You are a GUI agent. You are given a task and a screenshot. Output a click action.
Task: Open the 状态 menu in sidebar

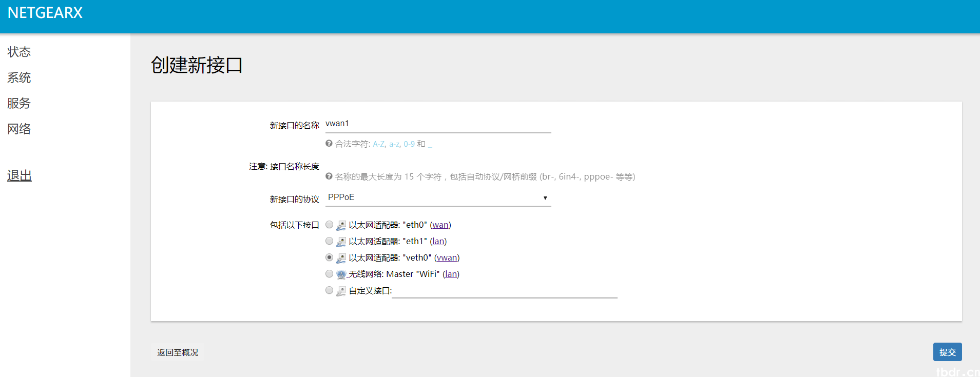[19, 52]
